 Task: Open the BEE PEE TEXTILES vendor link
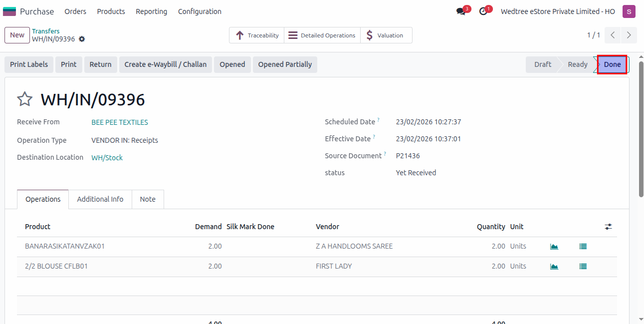[120, 122]
